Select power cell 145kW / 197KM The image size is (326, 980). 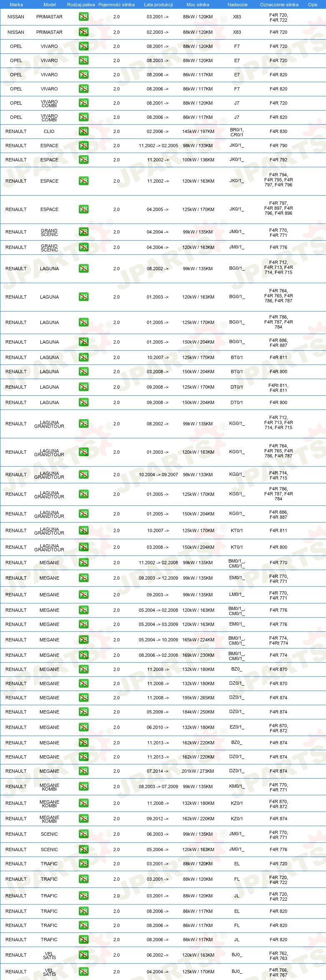point(198,131)
